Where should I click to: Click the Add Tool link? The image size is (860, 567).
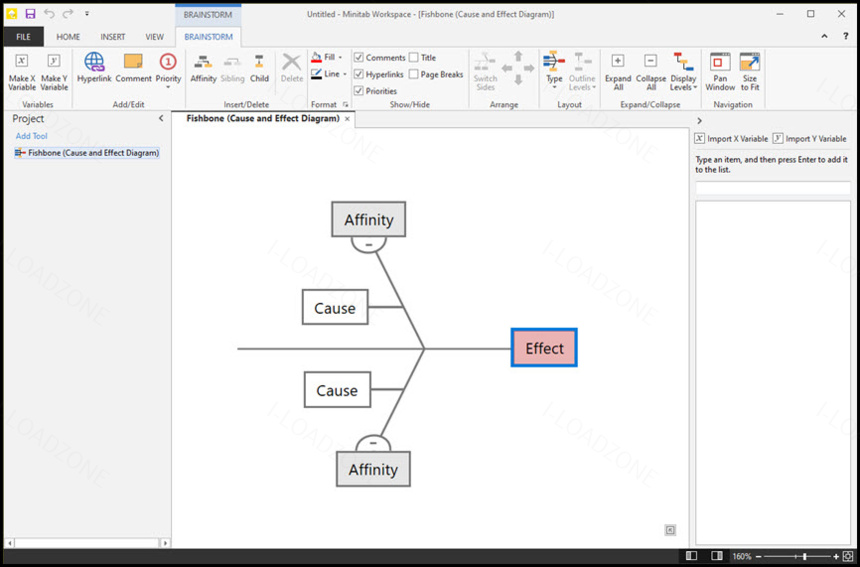click(31, 136)
